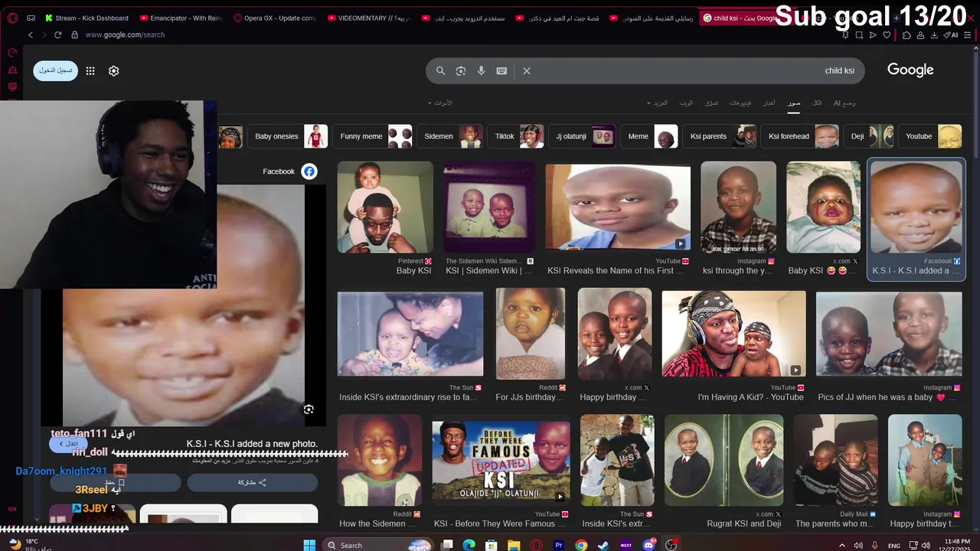Open the Emancipator browser tab
Screen dimensions: 980x551
pyautogui.click(x=181, y=18)
